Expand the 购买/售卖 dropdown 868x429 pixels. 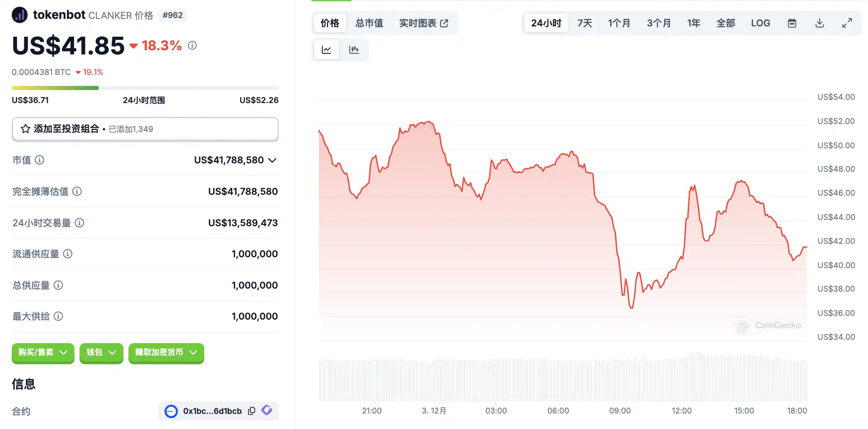[43, 352]
